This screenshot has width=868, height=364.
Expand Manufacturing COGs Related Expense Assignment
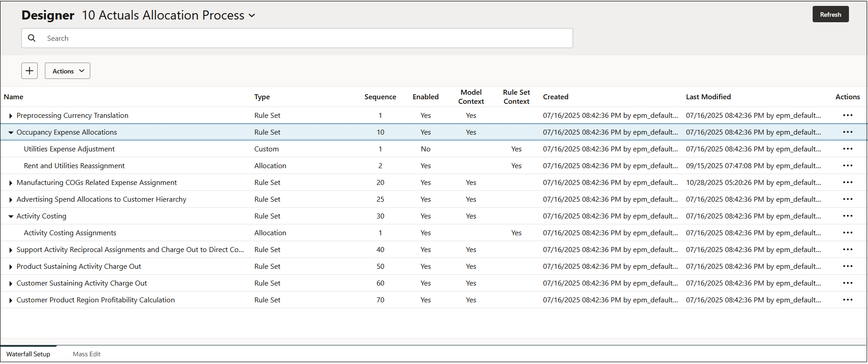tap(10, 183)
